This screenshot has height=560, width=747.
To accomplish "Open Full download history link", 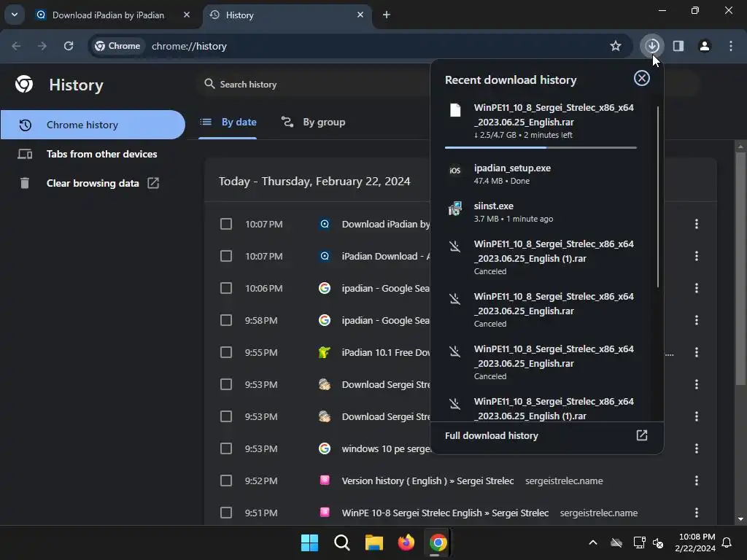I will 491,436.
